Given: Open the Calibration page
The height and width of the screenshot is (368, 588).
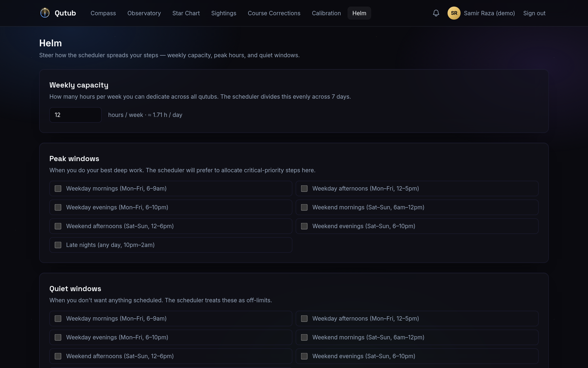Looking at the screenshot, I should (x=326, y=13).
